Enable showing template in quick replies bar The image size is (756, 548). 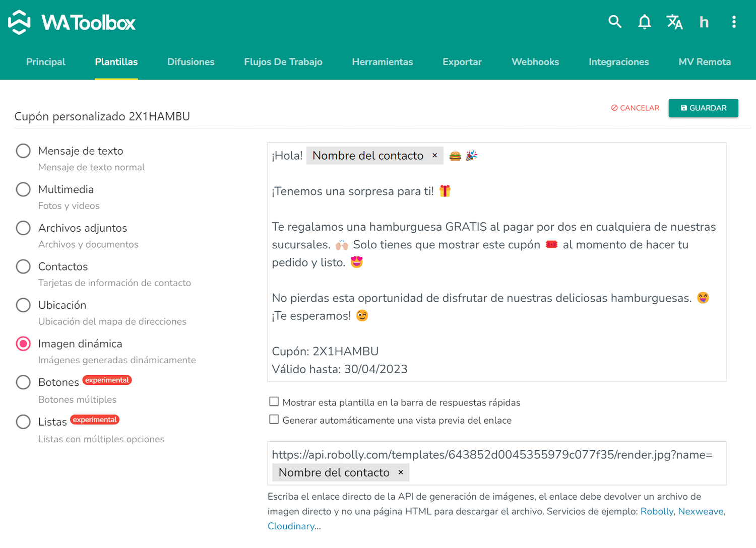coord(274,401)
